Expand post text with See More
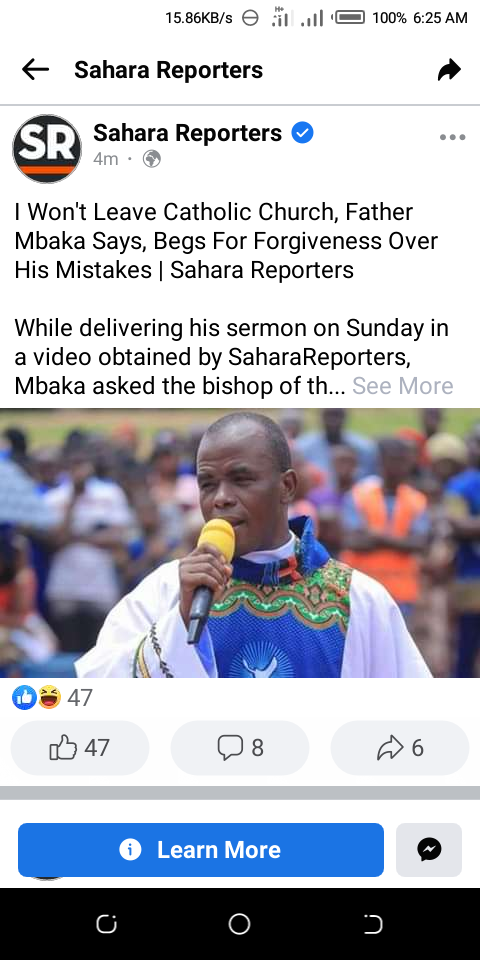Screen dimensions: 480x960 402,386
